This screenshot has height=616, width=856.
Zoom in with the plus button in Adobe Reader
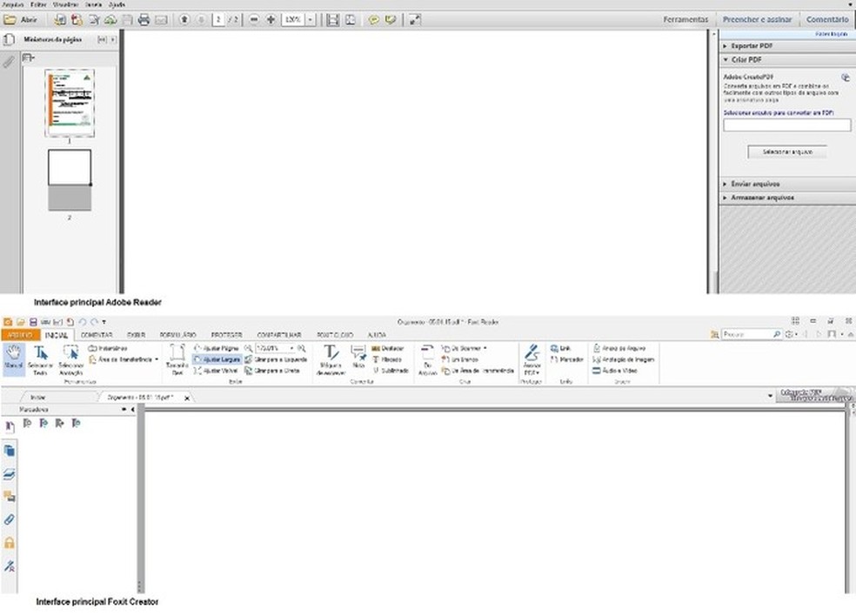[271, 20]
